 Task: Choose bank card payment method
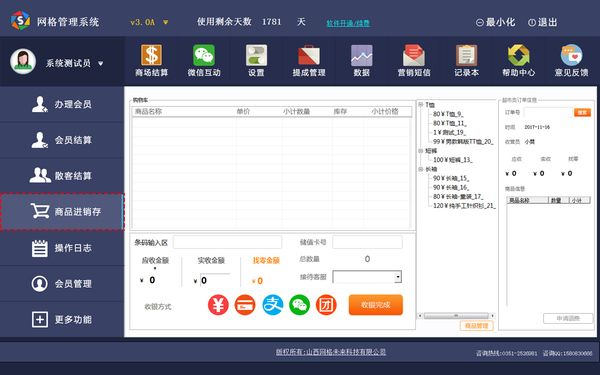point(245,305)
